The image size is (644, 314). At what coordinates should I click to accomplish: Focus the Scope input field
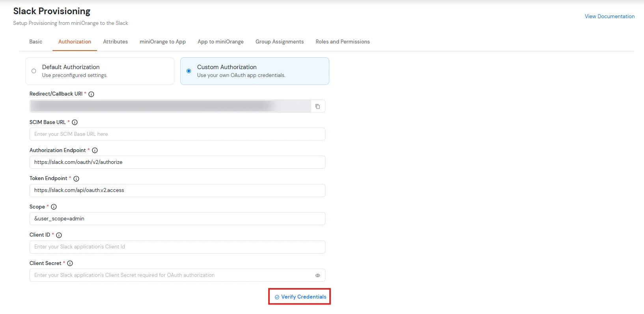177,218
